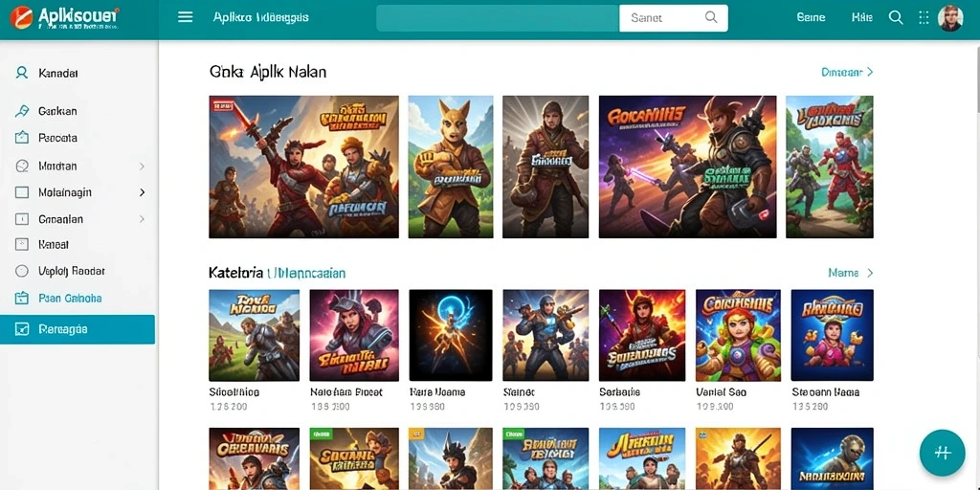Open the Steoann Naaia game thumbnail
This screenshot has height=490, width=980.
832,335
